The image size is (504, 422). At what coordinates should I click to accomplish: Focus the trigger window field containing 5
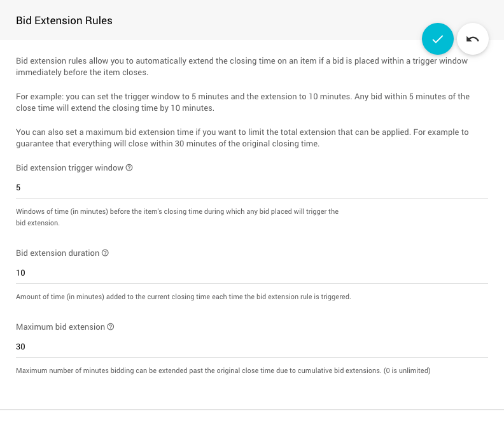pos(251,188)
